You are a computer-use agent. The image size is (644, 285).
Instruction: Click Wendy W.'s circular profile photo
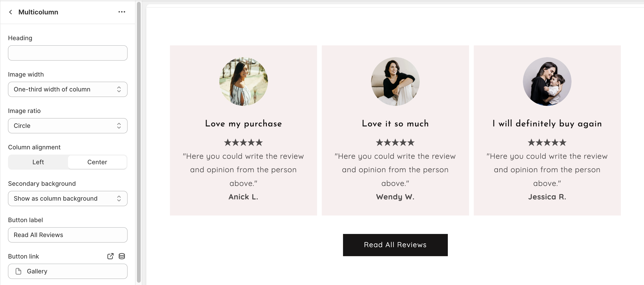(x=395, y=82)
